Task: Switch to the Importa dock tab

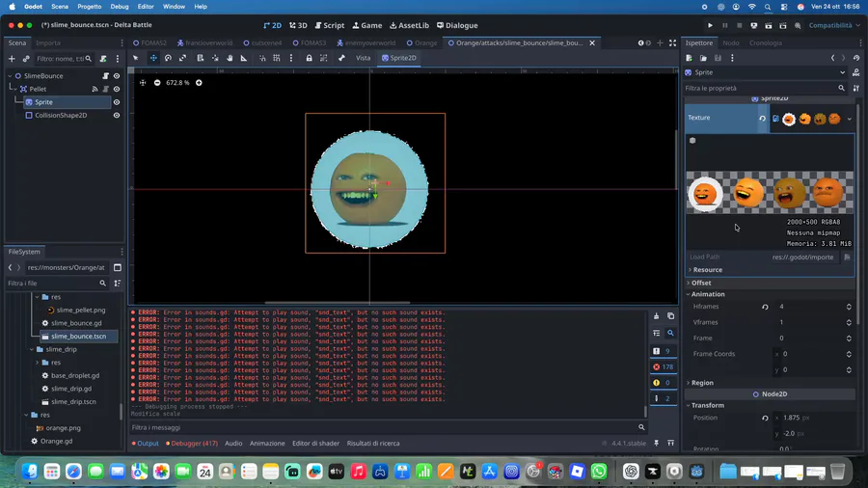Action: pos(48,43)
